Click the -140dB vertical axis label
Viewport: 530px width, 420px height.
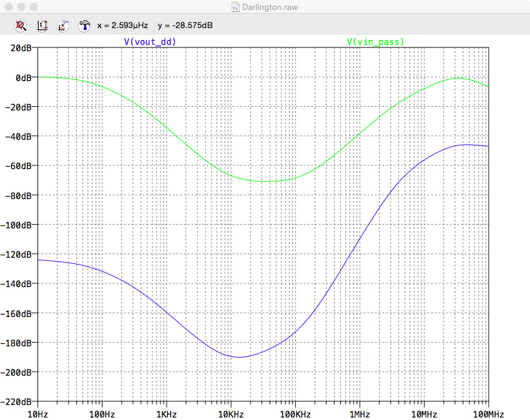pos(16,284)
